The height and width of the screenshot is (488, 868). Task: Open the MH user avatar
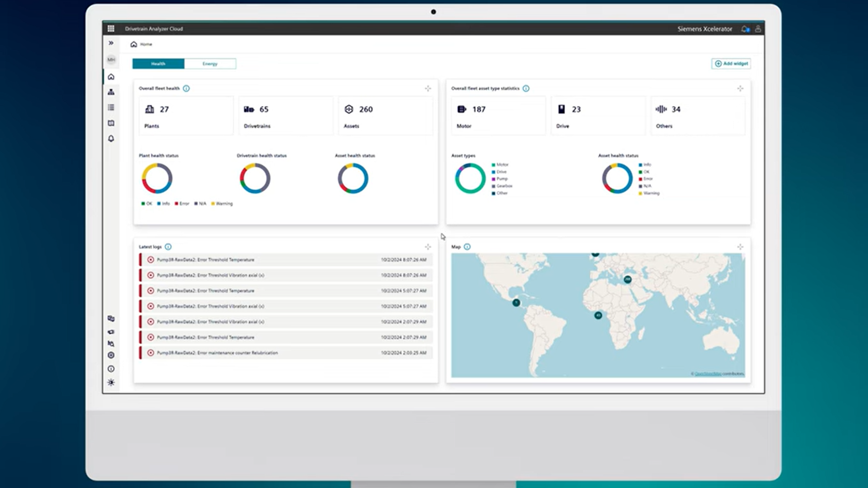pyautogui.click(x=111, y=60)
